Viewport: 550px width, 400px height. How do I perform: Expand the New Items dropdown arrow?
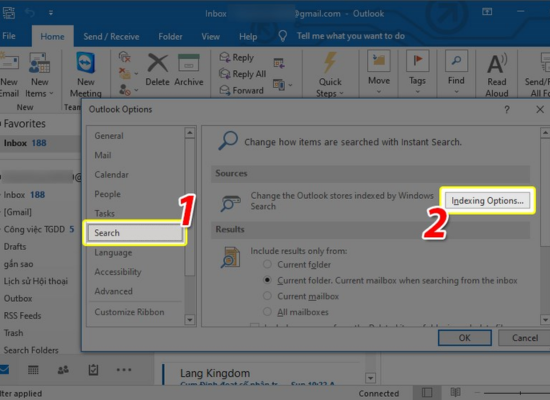51,93
